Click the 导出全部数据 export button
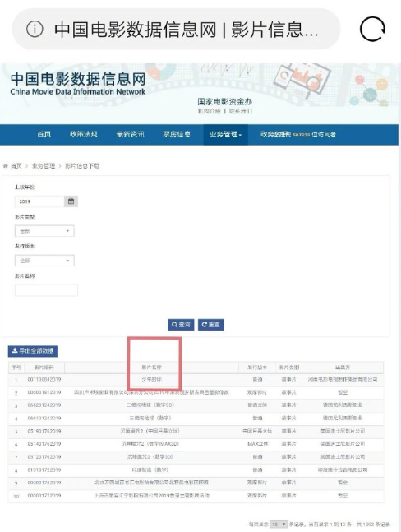The width and height of the screenshot is (401, 532). click(33, 351)
